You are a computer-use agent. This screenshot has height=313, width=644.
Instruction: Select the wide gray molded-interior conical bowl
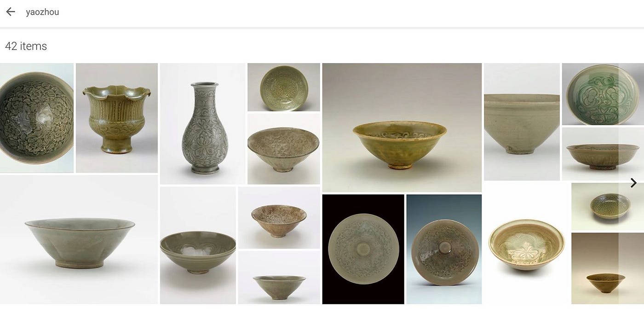pos(283,149)
